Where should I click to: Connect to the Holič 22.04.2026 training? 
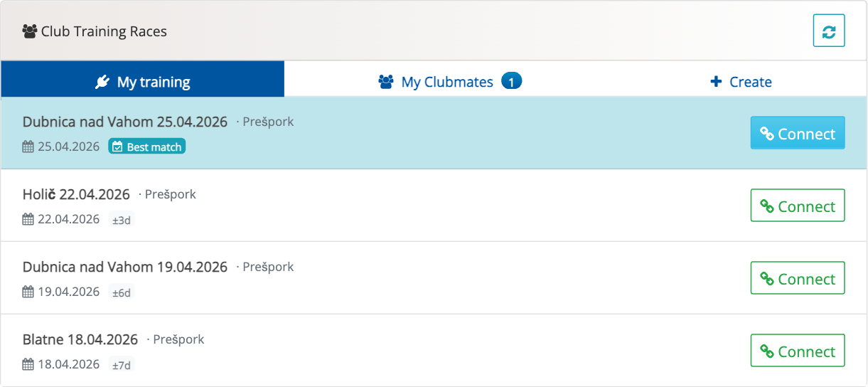[798, 206]
